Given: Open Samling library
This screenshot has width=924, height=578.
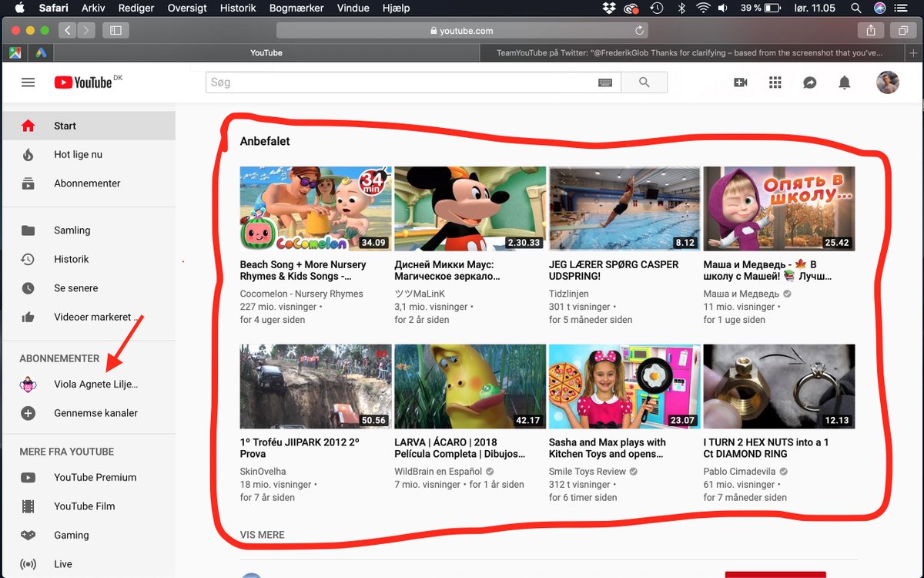Looking at the screenshot, I should coord(89,230).
